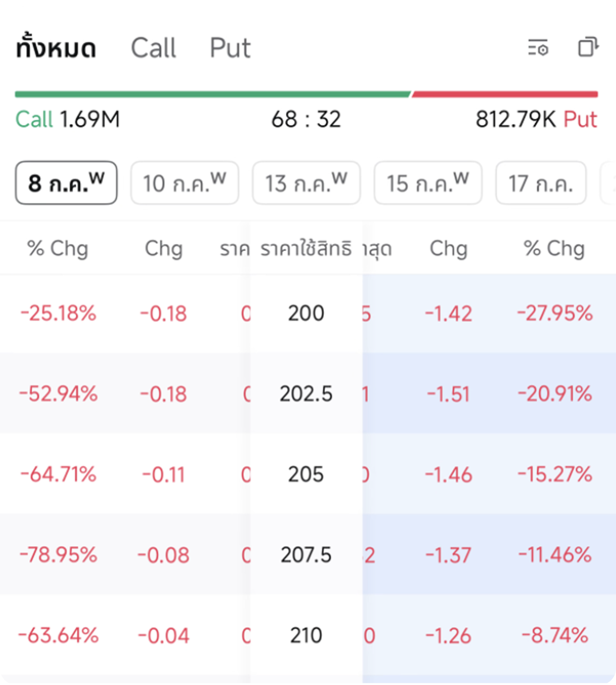Pick the 15 ก.ค. weekly expiry date
This screenshot has height=685, width=616.
tap(428, 183)
